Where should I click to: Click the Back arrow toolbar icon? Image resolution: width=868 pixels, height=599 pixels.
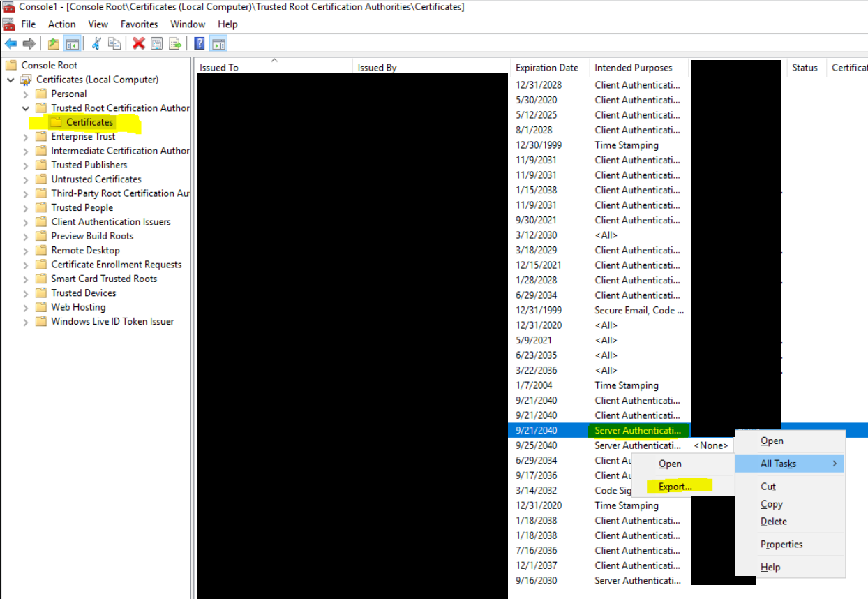(x=10, y=44)
